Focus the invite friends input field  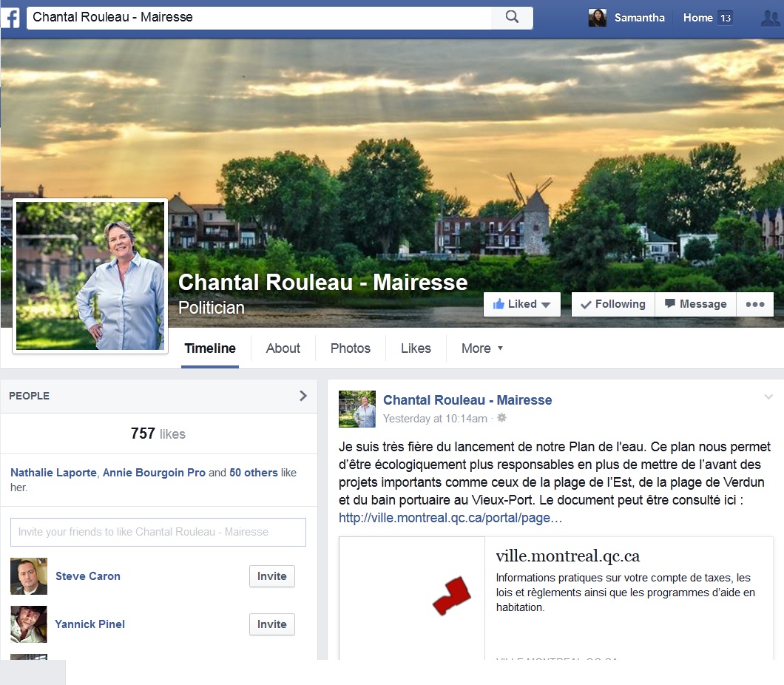[x=158, y=532]
